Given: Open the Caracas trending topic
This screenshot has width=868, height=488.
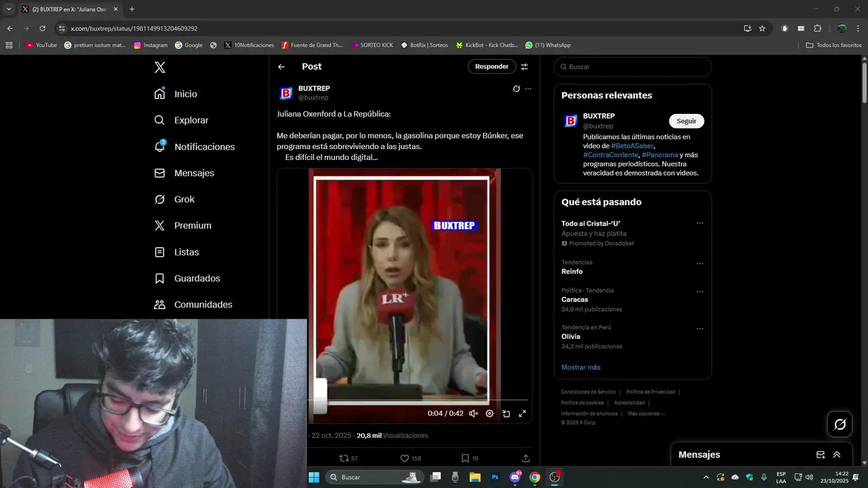Looking at the screenshot, I should (574, 299).
